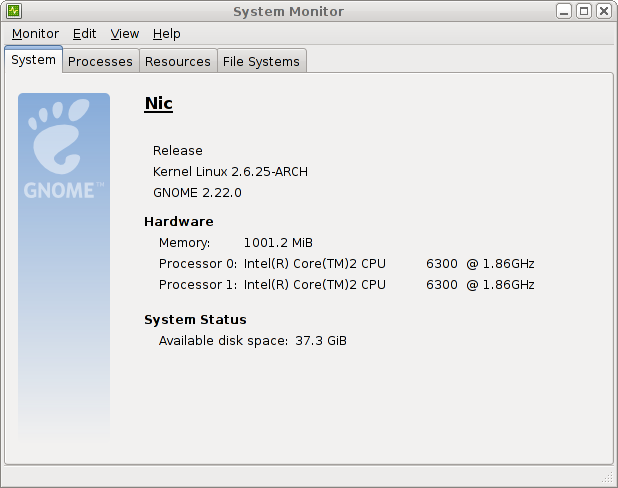Click the 'System Status' section heading
Screen dimensions: 618x488
pyautogui.click(x=195, y=320)
